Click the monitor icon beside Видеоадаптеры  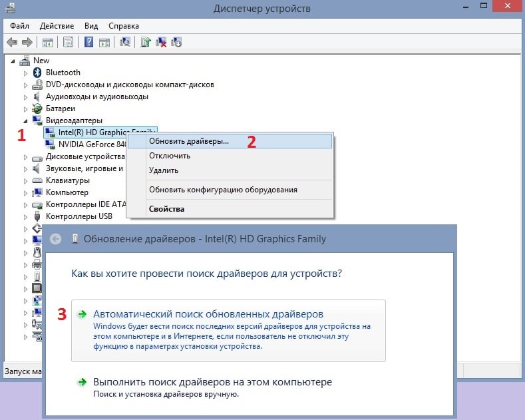(37, 120)
